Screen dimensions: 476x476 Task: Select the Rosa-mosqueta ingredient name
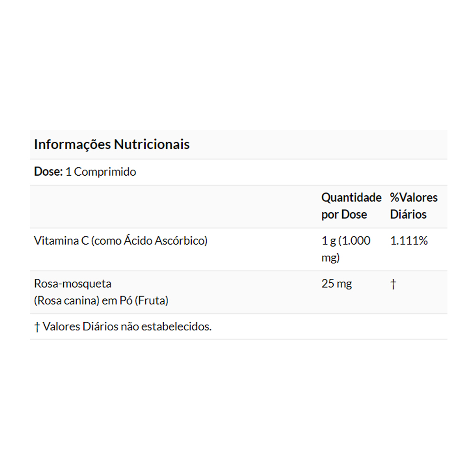pos(73,284)
